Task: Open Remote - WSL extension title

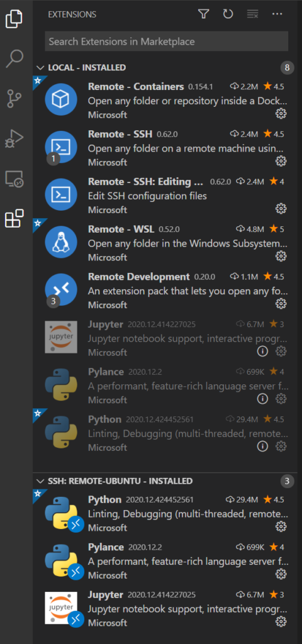Action: click(121, 229)
